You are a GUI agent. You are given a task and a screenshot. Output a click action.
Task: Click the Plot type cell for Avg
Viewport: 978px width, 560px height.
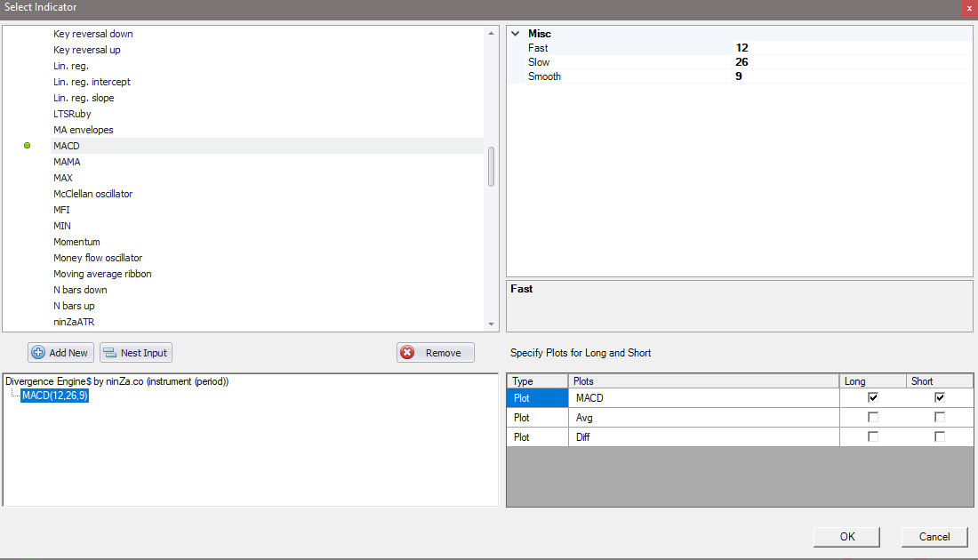[x=537, y=417]
